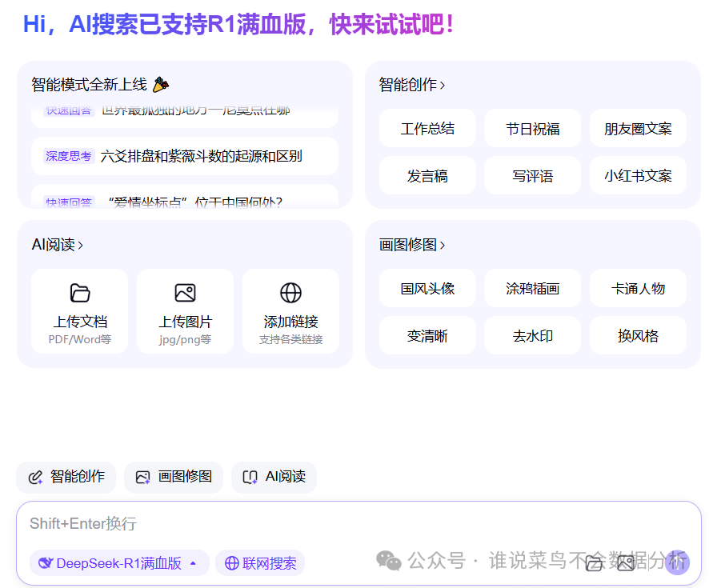
Task: Click the 去水印 option
Action: (x=533, y=336)
